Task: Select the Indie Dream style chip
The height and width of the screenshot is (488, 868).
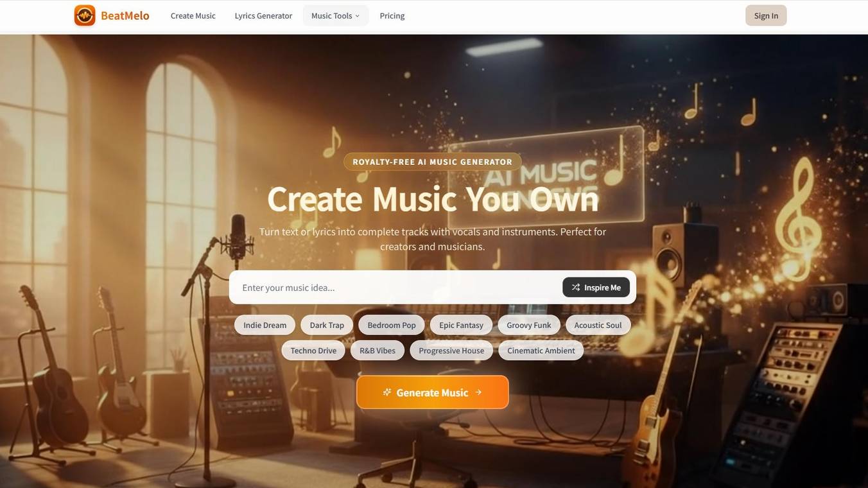Action: pyautogui.click(x=265, y=325)
